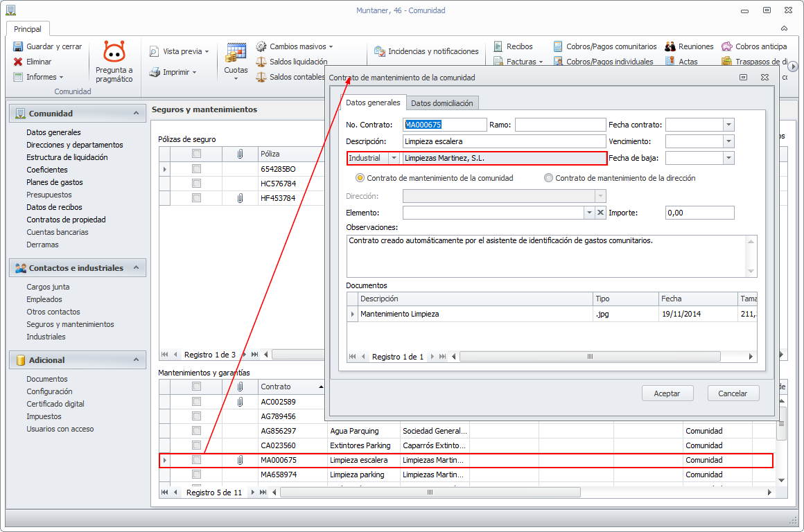Screen dimensions: 804x532
Task: Select Contrato de mantenimiento de la dirección radio
Action: point(549,178)
